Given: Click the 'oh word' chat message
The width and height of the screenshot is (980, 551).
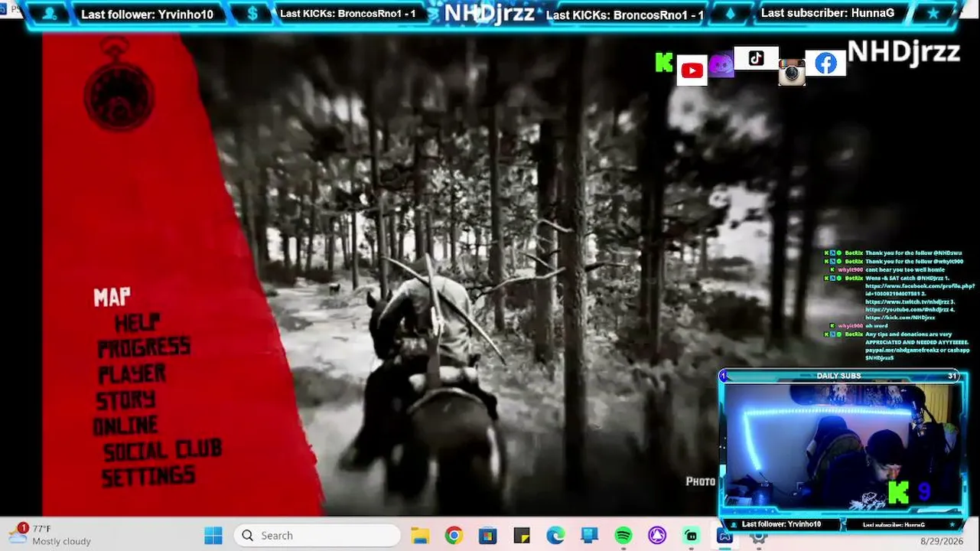Looking at the screenshot, I should point(877,326).
